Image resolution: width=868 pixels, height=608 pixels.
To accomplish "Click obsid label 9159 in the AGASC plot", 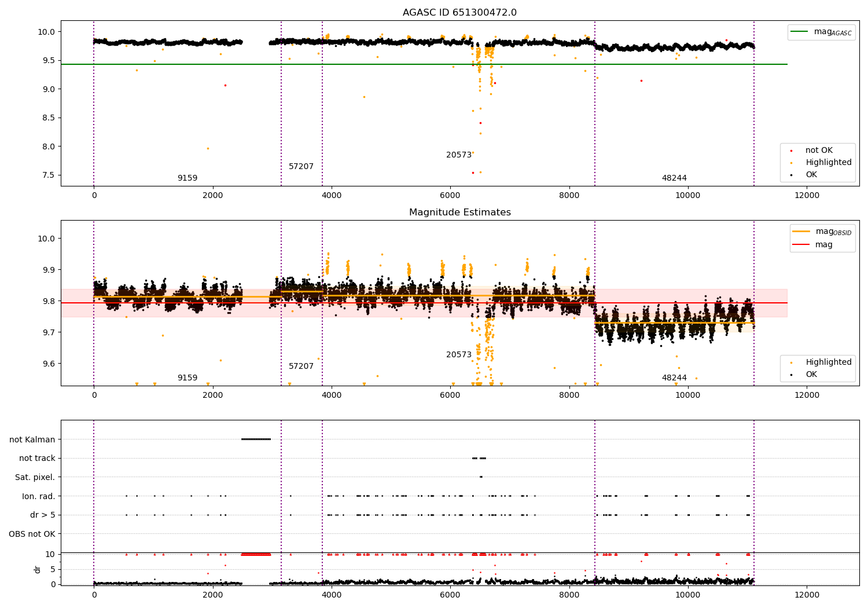I will pyautogui.click(x=187, y=178).
